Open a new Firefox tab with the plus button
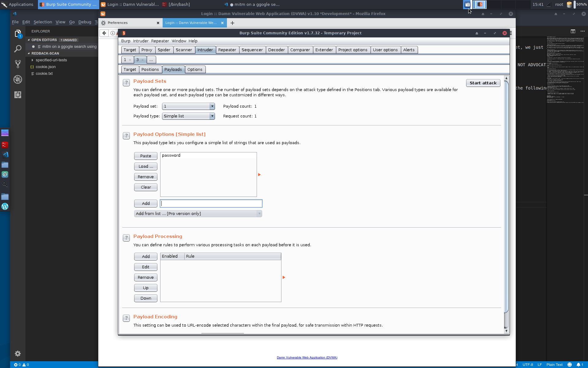The image size is (588, 368). click(232, 23)
